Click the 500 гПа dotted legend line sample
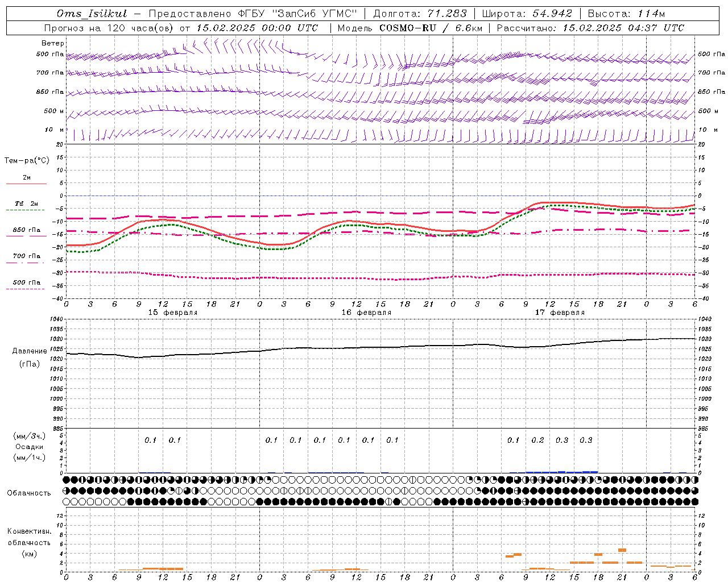 click(x=25, y=289)
